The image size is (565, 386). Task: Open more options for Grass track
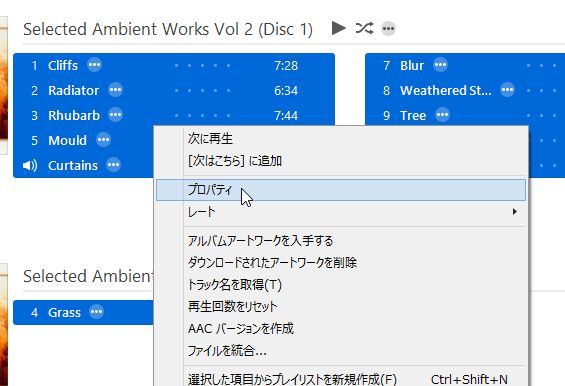pos(96,312)
